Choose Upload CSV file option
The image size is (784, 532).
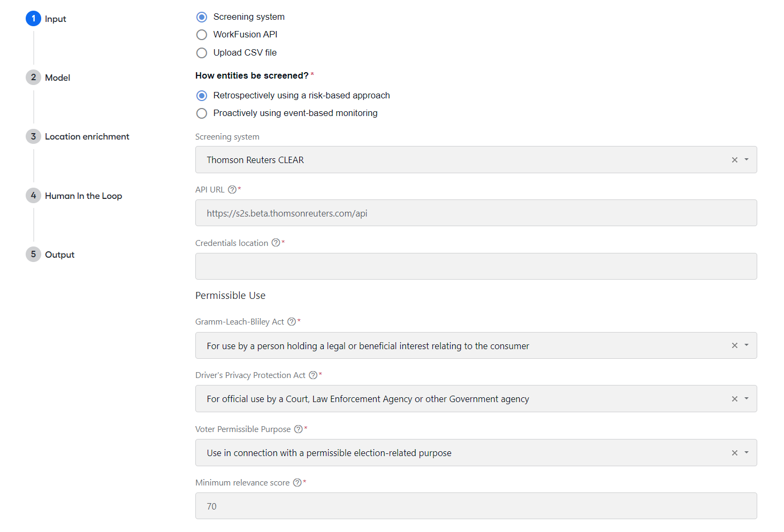[202, 53]
